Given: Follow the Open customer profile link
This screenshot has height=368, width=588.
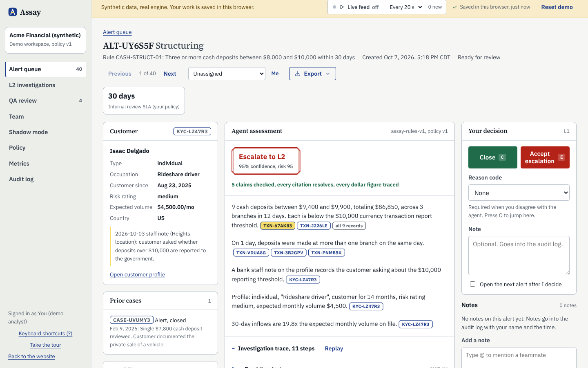Looking at the screenshot, I should (137, 274).
